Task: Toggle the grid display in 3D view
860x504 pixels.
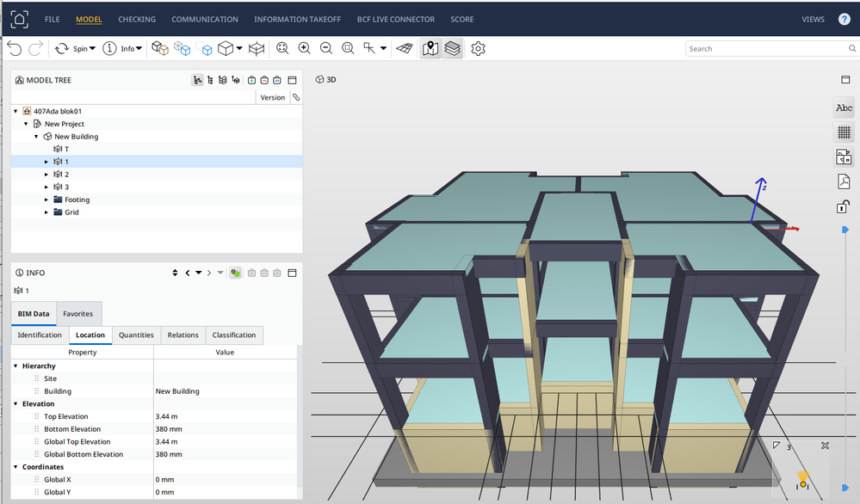Action: coord(844,132)
